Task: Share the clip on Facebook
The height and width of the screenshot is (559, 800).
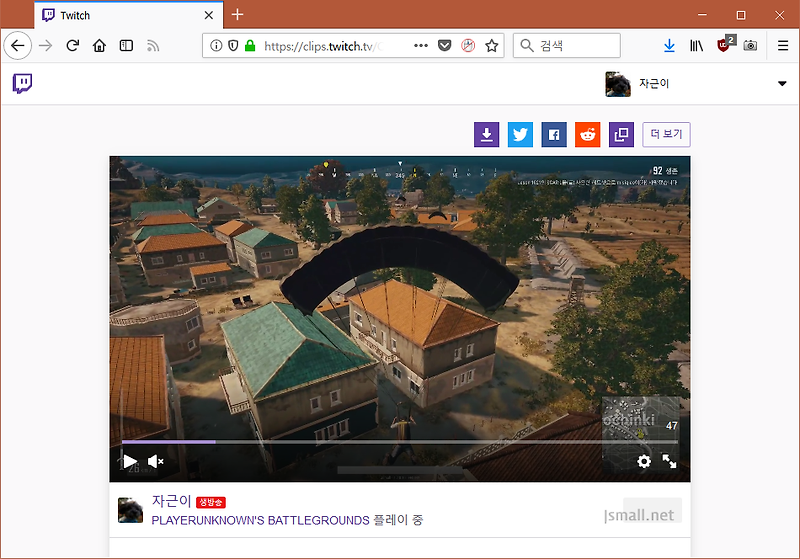Action: pyautogui.click(x=554, y=135)
